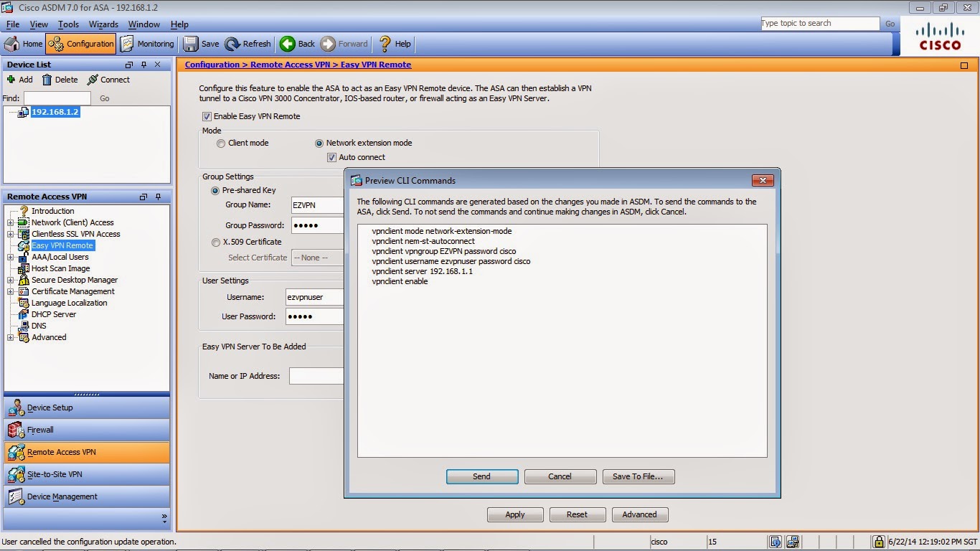980x551 pixels.
Task: Click Send in Preview CLI Commands
Action: pyautogui.click(x=482, y=476)
